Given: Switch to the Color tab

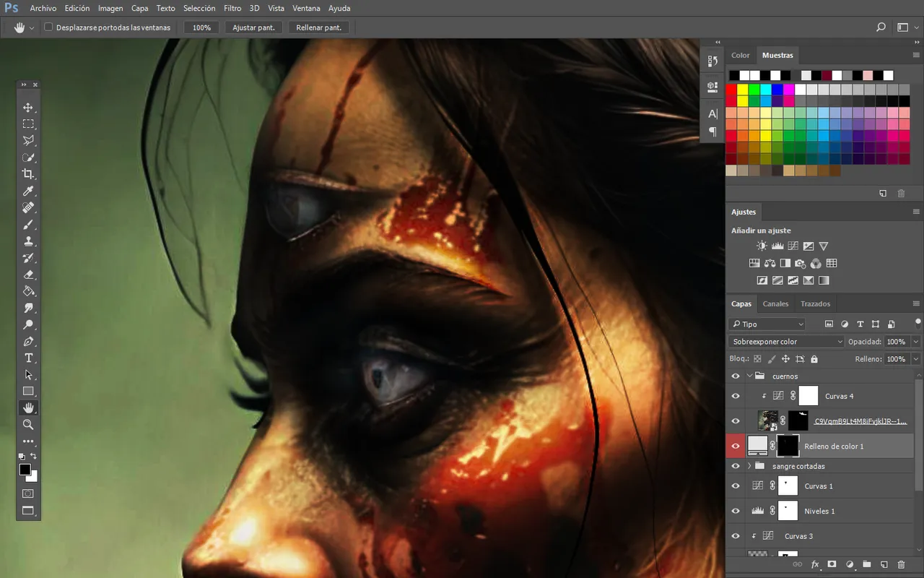Looking at the screenshot, I should pyautogui.click(x=741, y=56).
